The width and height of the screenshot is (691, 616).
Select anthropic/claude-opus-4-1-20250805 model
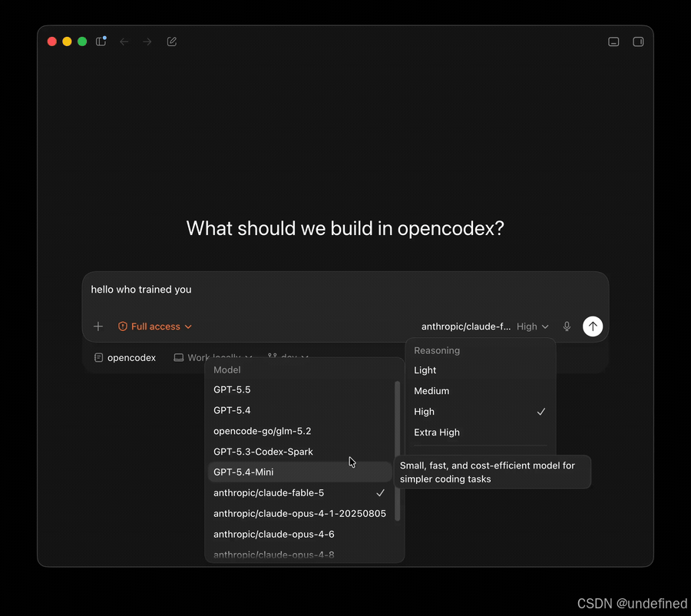coord(299,513)
